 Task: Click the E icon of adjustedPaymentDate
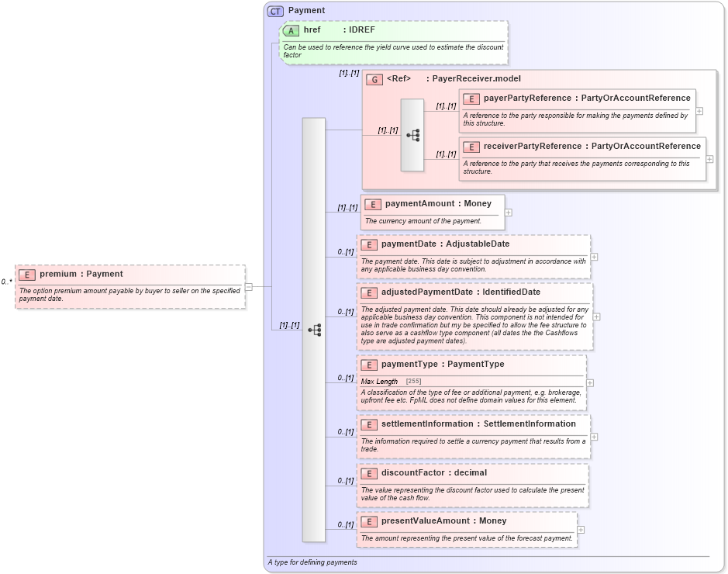point(369,293)
